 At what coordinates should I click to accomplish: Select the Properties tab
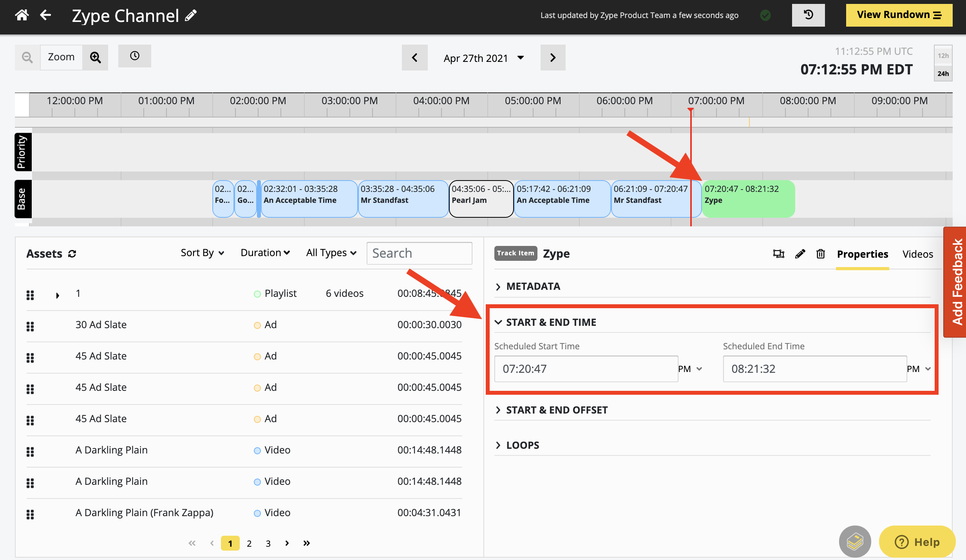coord(863,254)
